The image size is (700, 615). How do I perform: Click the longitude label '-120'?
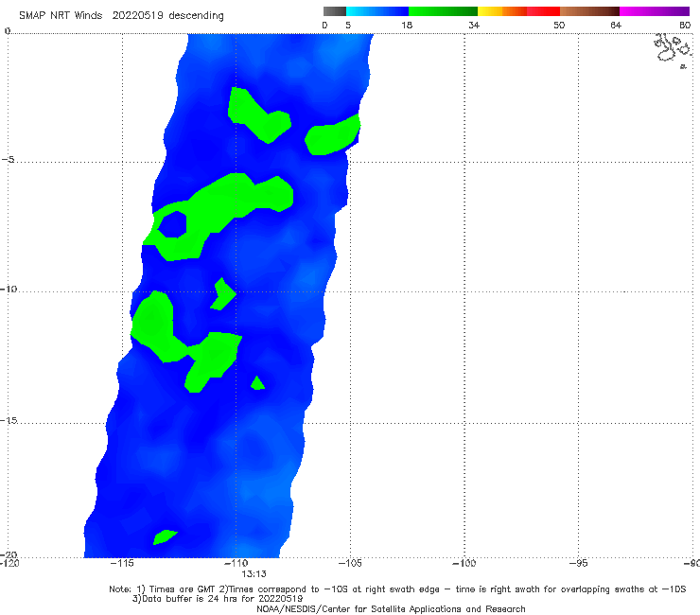(9, 563)
